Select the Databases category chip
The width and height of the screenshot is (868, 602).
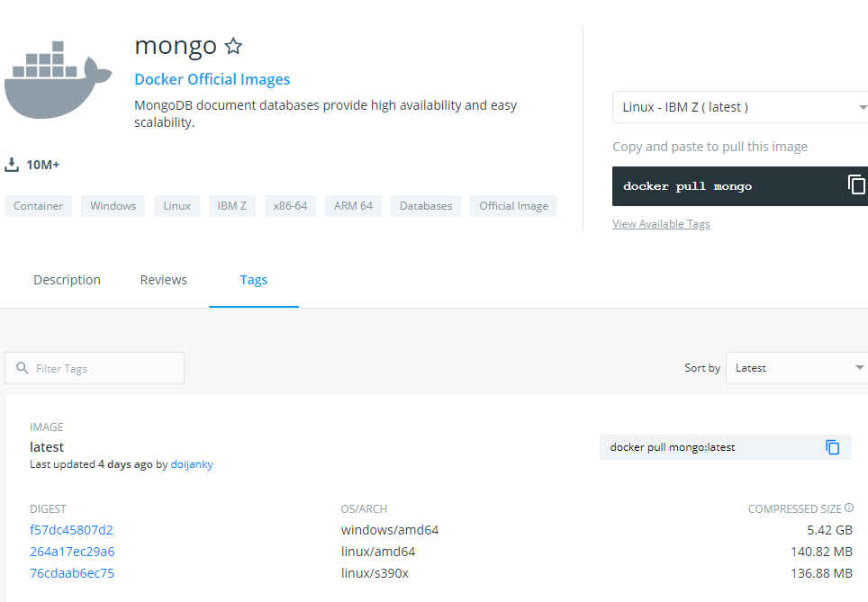point(426,206)
